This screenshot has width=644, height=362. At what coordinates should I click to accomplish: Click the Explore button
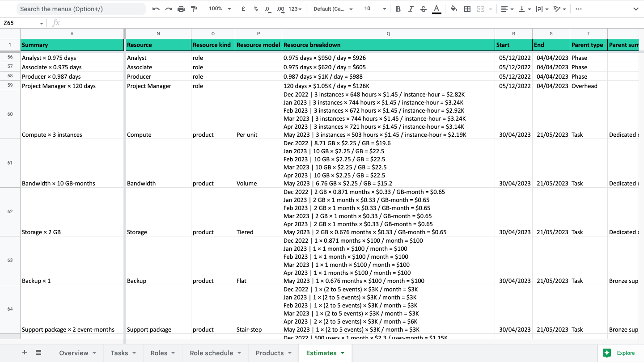[620, 353]
